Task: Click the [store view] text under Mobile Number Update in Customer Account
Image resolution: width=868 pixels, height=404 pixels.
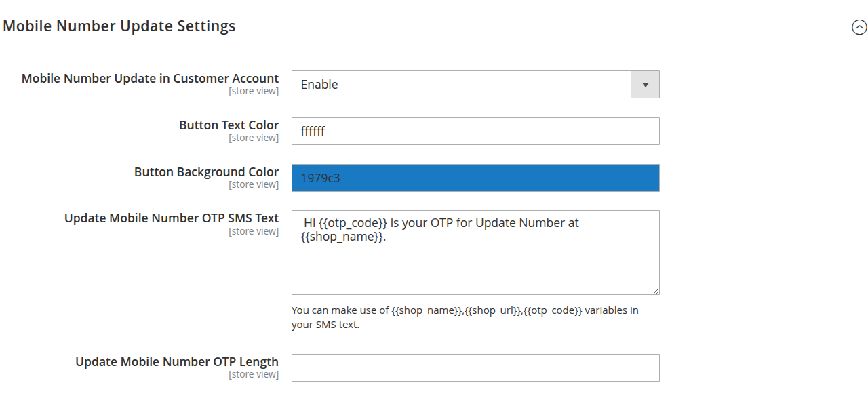Action: click(254, 92)
